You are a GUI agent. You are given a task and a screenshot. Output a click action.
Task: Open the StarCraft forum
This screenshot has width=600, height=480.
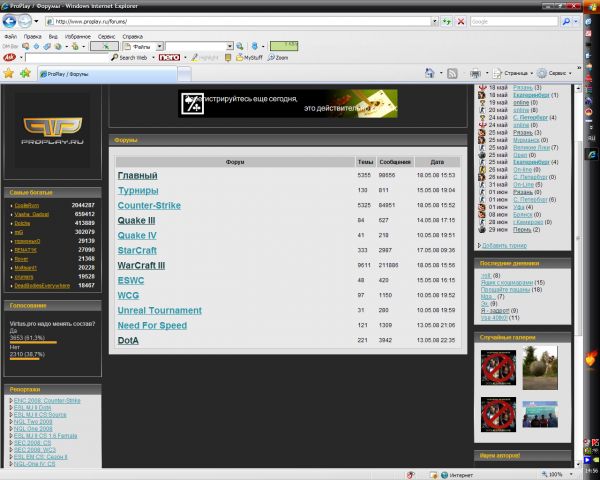[137, 251]
